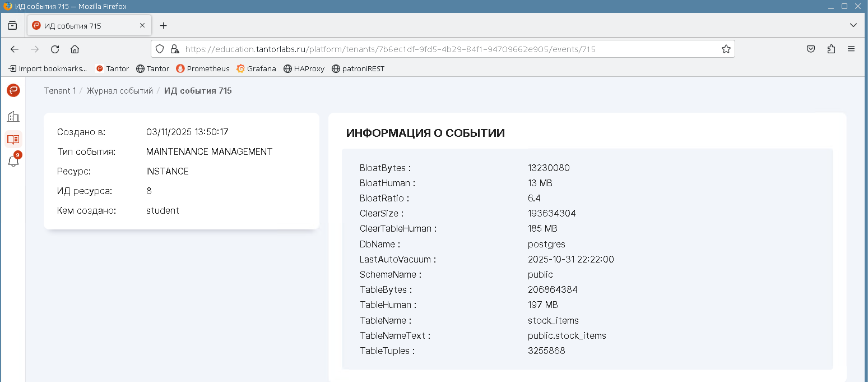Viewport: 868px width, 382px height.
Task: Go back to previous page
Action: tap(15, 49)
